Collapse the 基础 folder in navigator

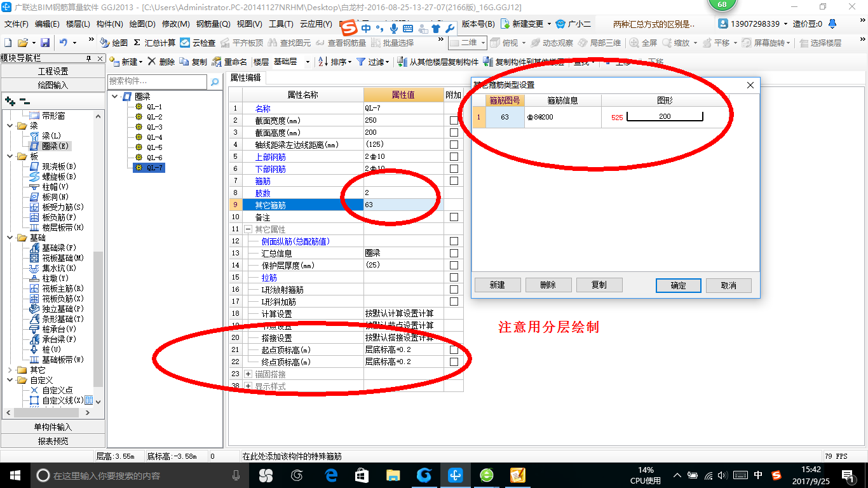(x=10, y=238)
